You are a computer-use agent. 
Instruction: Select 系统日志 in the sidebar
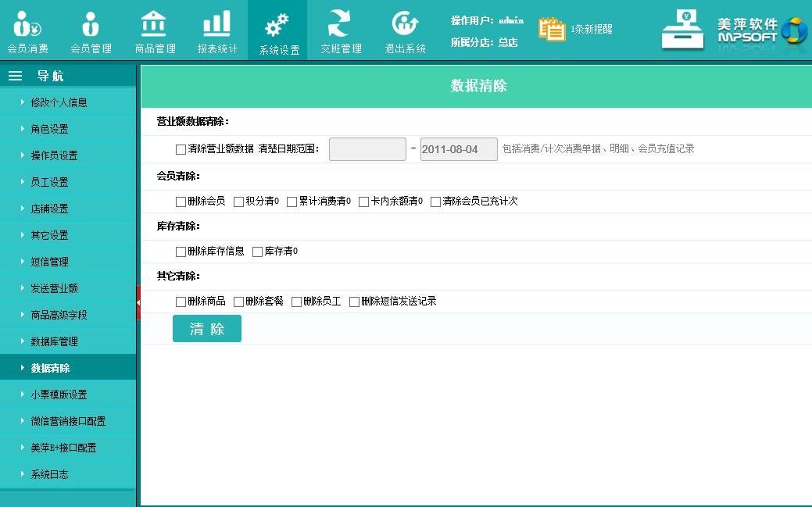(x=49, y=474)
